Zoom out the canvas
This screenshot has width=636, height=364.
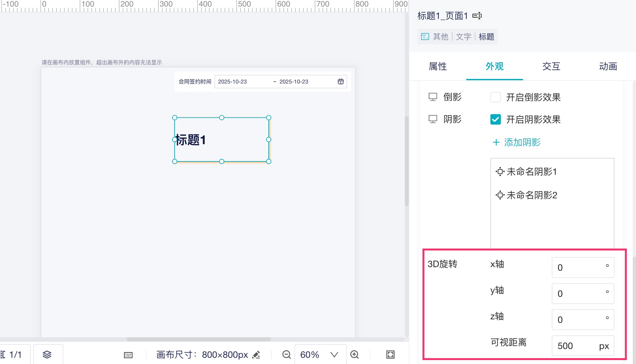286,355
